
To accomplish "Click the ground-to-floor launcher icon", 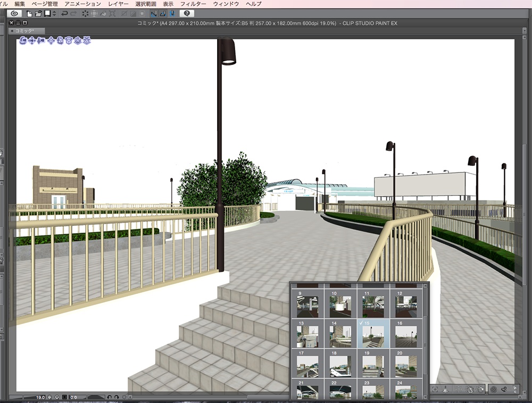I will (445, 390).
